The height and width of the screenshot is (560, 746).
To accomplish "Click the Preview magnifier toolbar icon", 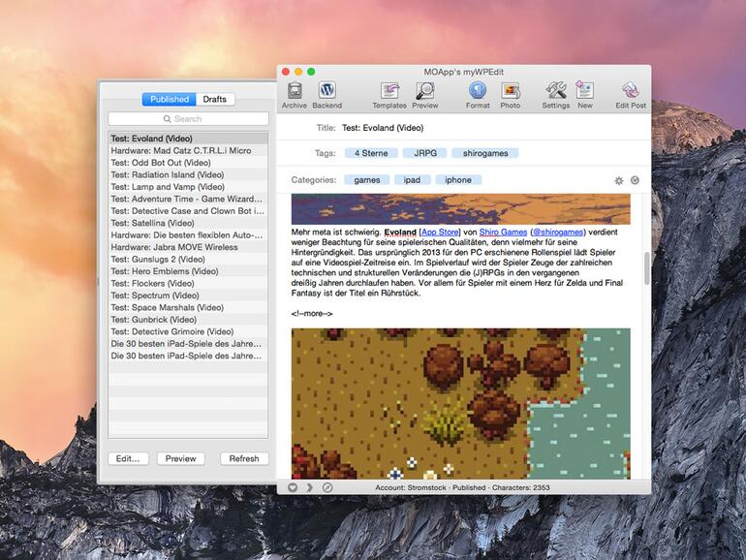I will [x=425, y=90].
